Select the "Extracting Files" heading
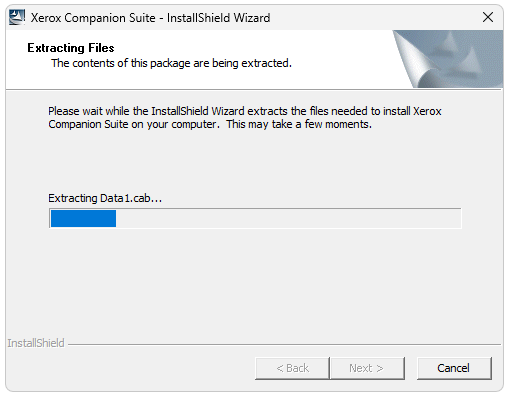508x394 pixels. [x=71, y=48]
